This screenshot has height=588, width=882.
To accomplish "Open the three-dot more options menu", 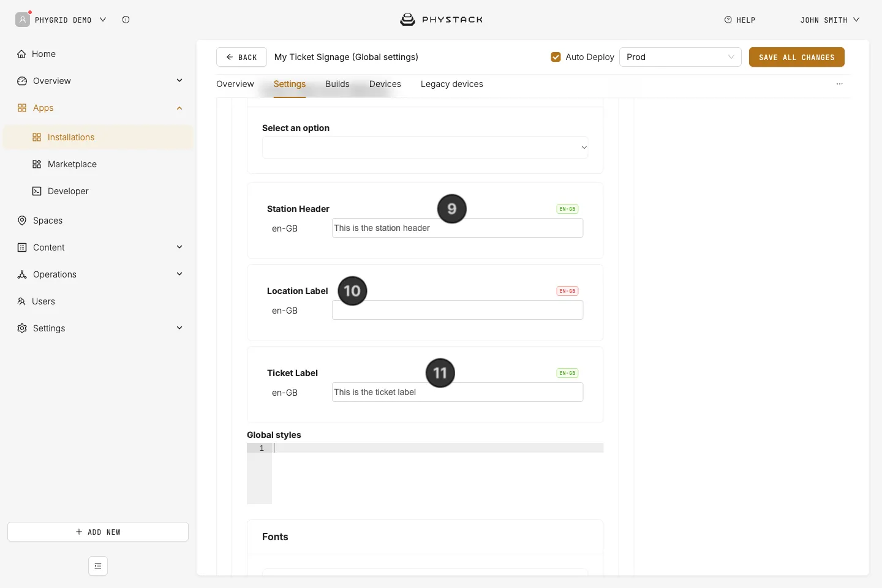I will (840, 84).
